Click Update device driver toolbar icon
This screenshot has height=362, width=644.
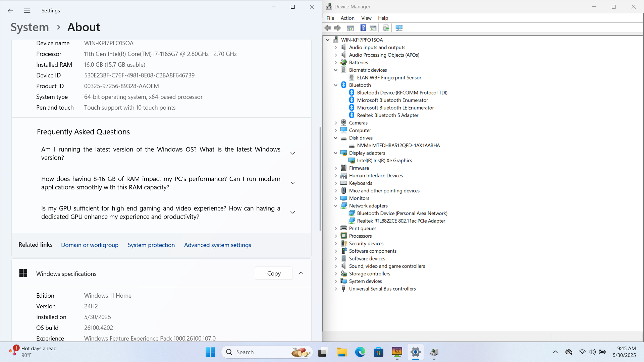click(386, 28)
